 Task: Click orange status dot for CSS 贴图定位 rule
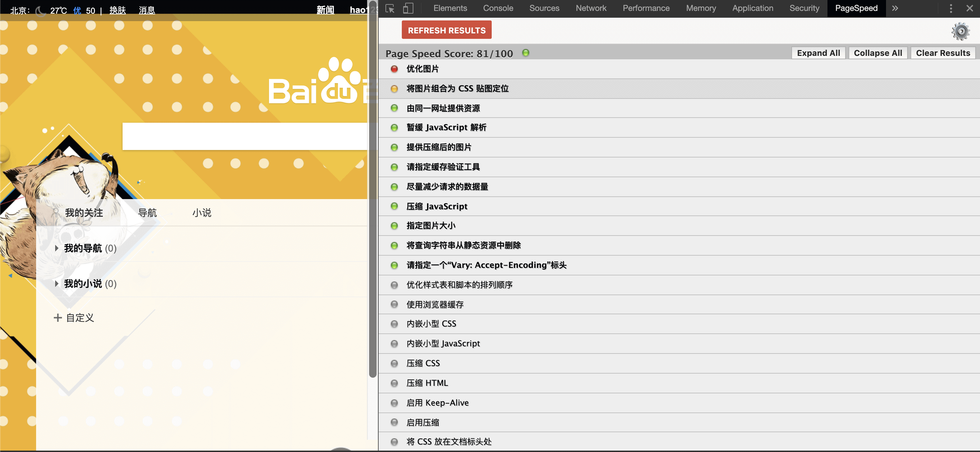click(394, 89)
